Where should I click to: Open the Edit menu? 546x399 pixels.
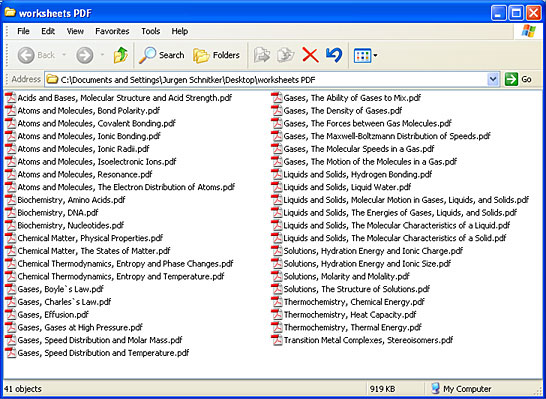[x=48, y=31]
